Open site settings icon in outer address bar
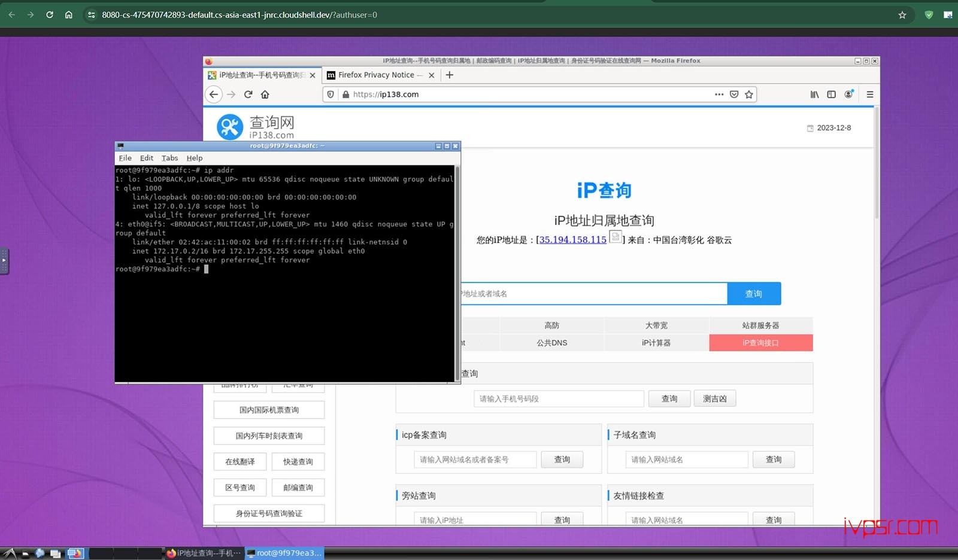 (91, 15)
